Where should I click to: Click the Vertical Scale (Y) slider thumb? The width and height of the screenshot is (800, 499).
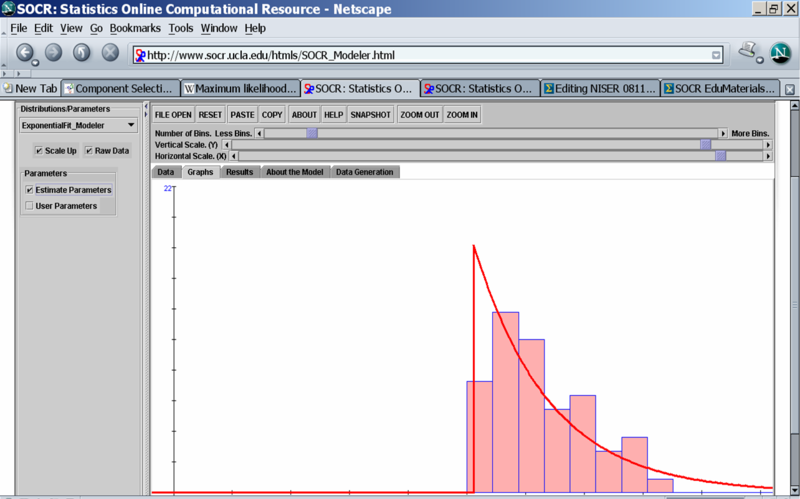[705, 145]
